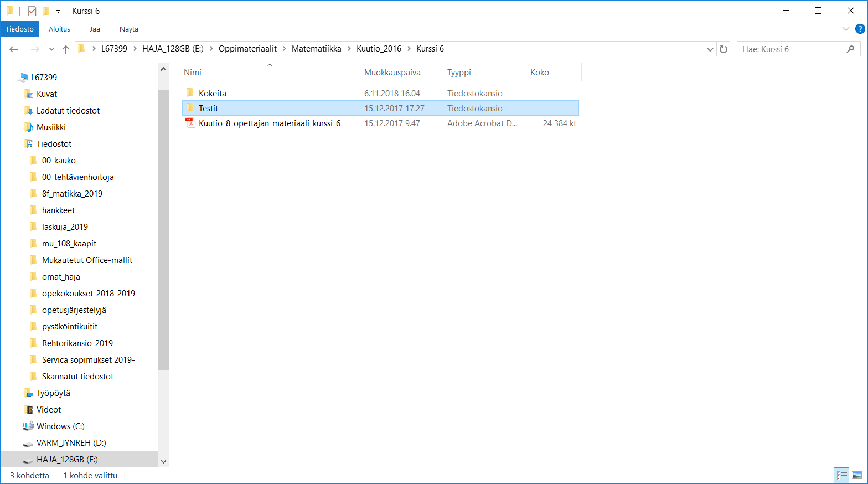Click the search magnifier icon
868x484 pixels.
pyautogui.click(x=850, y=49)
